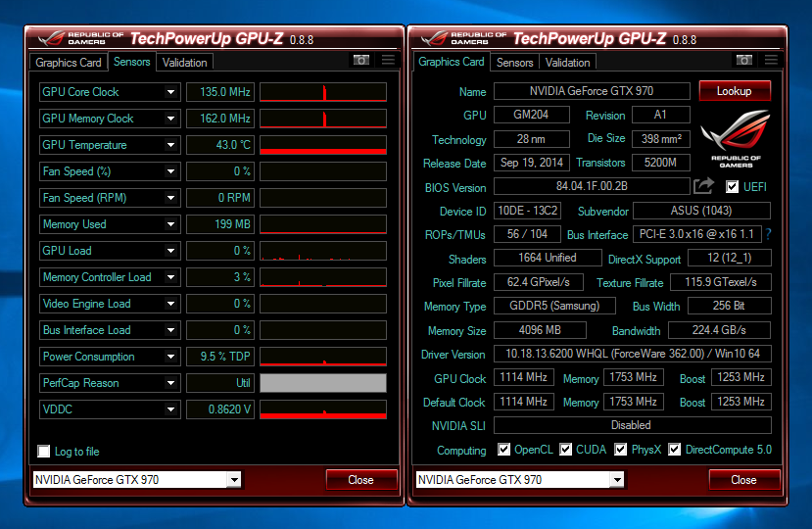Image resolution: width=812 pixels, height=529 pixels.
Task: Click the GPU Core Clock history graph
Action: tap(323, 92)
